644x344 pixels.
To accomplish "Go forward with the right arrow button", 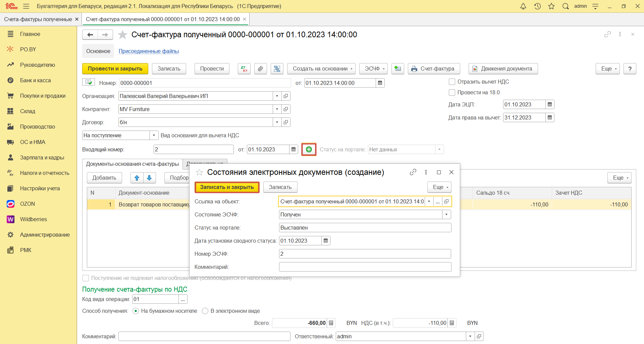I will [x=105, y=35].
